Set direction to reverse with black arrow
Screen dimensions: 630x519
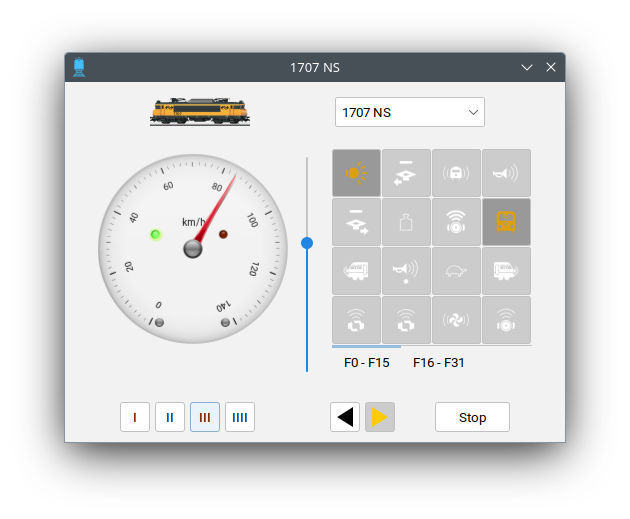pos(345,417)
